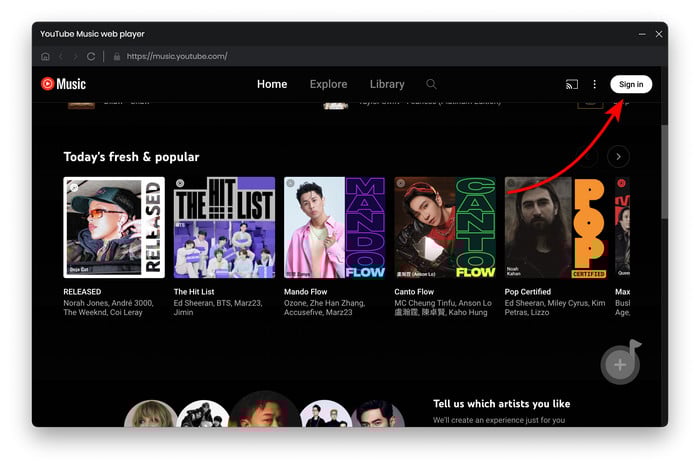700x469 pixels.
Task: Click 'Tell us which artists you like'
Action: click(x=501, y=404)
